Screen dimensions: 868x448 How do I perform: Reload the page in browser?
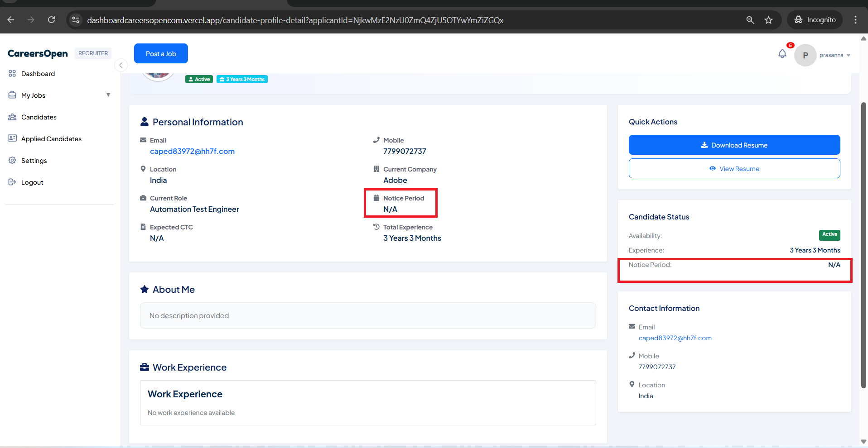51,20
